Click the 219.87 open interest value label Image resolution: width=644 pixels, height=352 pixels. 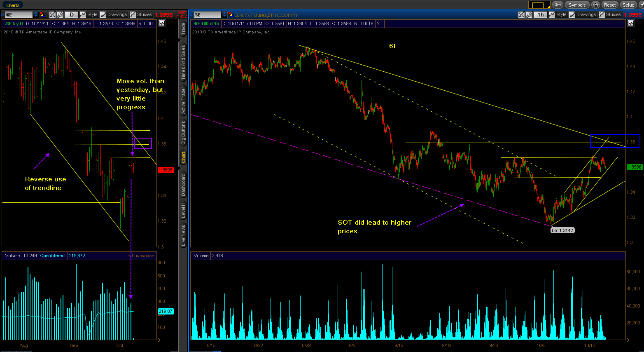(x=166, y=312)
